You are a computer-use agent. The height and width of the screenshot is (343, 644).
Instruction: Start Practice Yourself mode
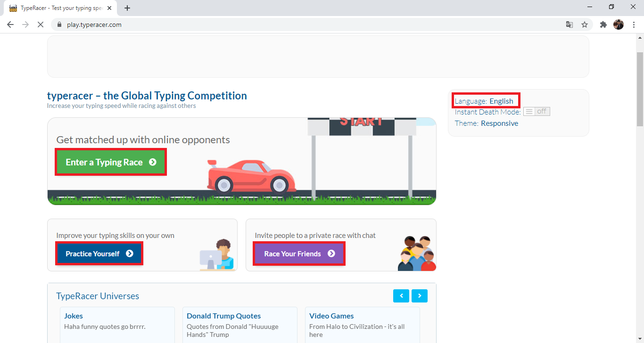pyautogui.click(x=99, y=253)
